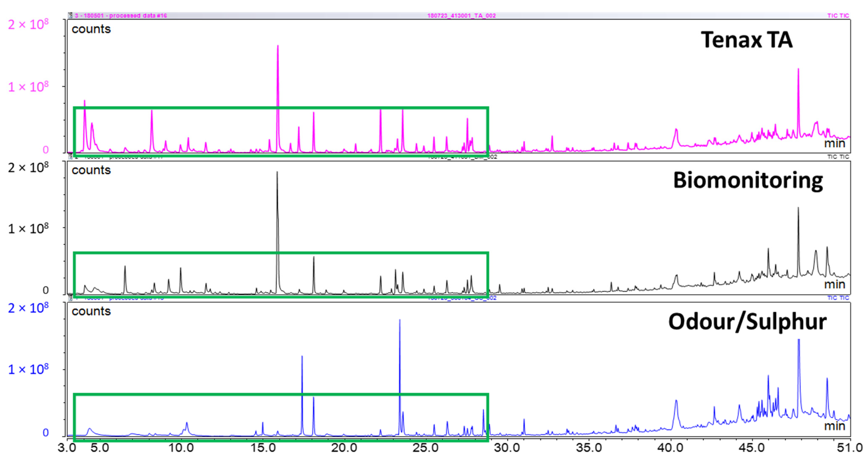Click 'min' label in the Biomonitoring panel
The width and height of the screenshot is (868, 463).
[835, 284]
